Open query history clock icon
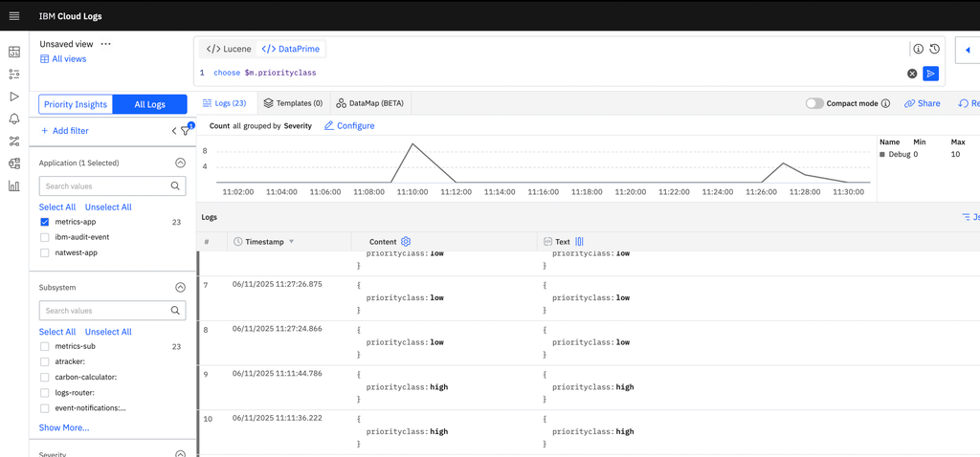Image resolution: width=980 pixels, height=457 pixels. [x=934, y=49]
